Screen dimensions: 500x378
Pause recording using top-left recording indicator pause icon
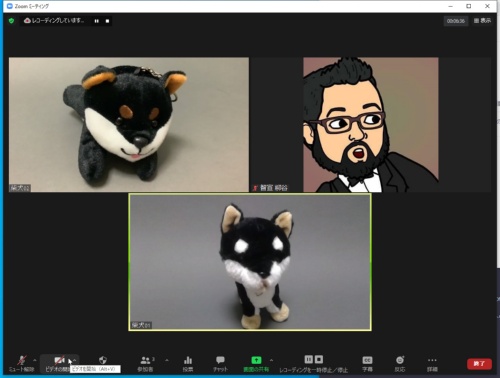pyautogui.click(x=96, y=21)
